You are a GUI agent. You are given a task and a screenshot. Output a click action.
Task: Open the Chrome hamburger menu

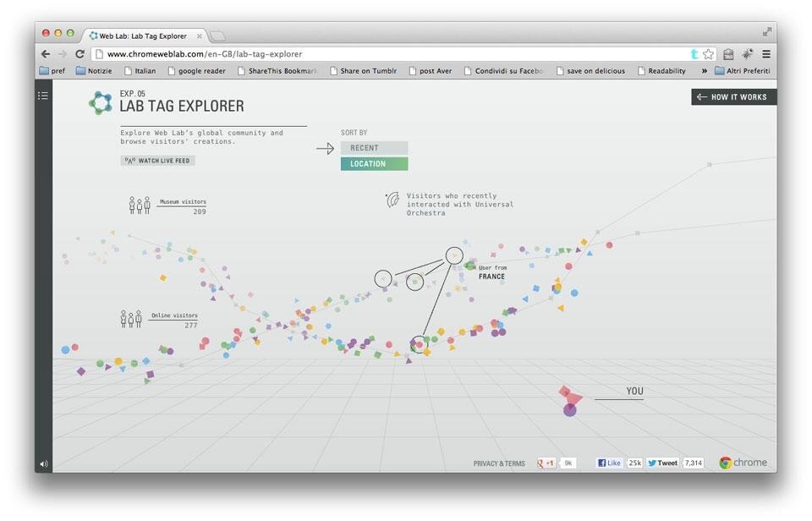[x=765, y=54]
